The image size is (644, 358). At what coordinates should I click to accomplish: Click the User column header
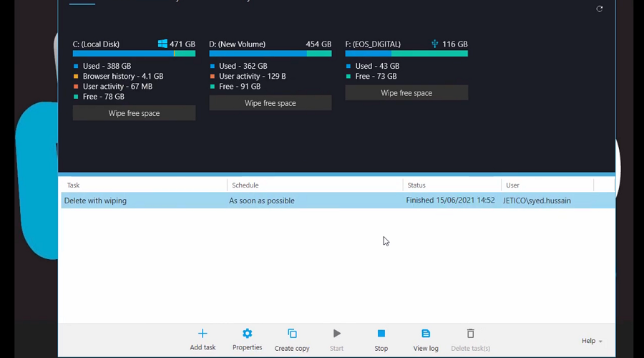coord(547,185)
